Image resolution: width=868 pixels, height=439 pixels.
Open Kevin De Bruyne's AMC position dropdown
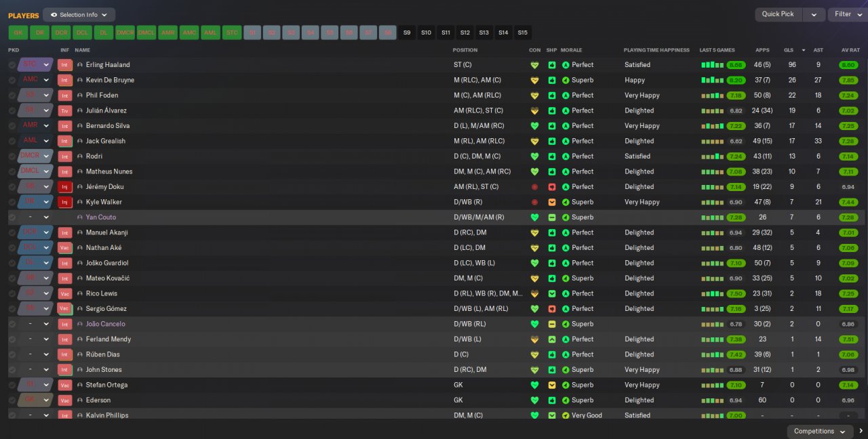point(35,80)
